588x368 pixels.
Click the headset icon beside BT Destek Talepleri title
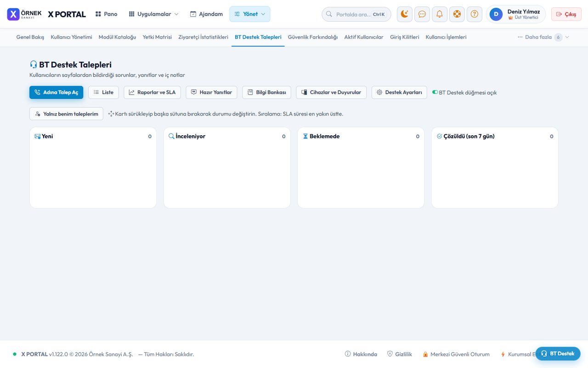[x=34, y=65]
